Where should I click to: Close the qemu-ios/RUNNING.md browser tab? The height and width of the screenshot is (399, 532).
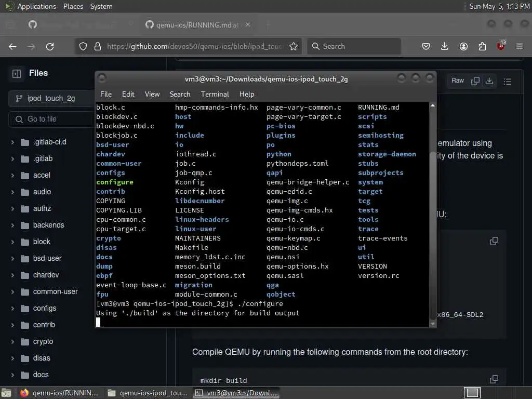pos(248,24)
